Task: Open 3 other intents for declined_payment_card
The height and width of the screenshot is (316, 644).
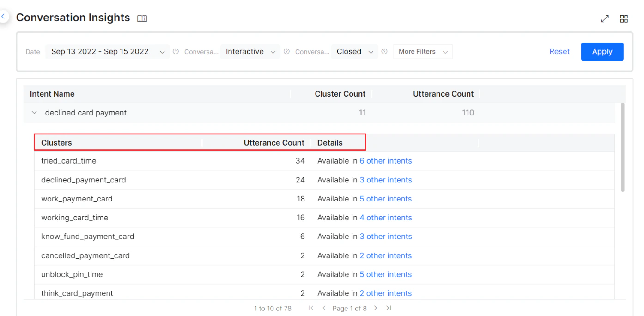Action: tap(386, 180)
